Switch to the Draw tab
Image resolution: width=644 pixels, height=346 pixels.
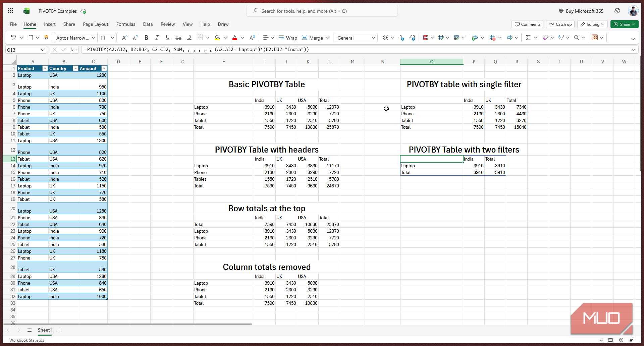(x=223, y=24)
